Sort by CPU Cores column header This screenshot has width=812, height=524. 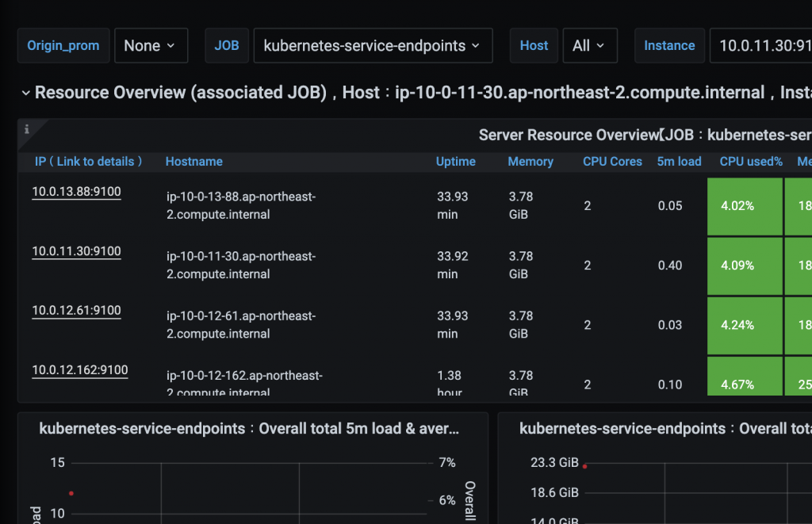(x=612, y=162)
